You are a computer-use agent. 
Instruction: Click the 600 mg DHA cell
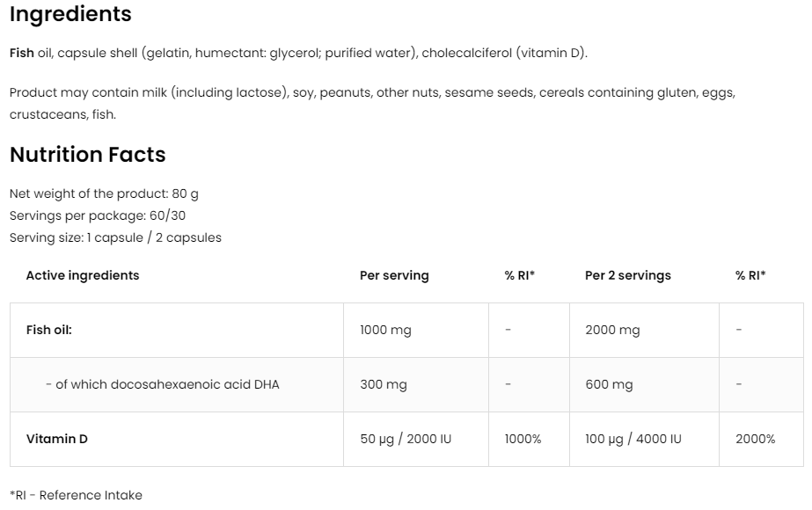click(x=609, y=384)
